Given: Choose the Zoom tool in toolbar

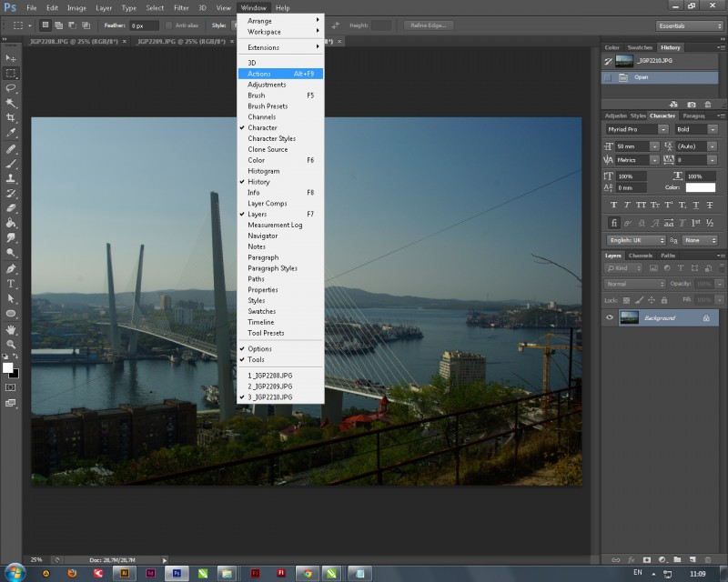Looking at the screenshot, I should click(11, 345).
